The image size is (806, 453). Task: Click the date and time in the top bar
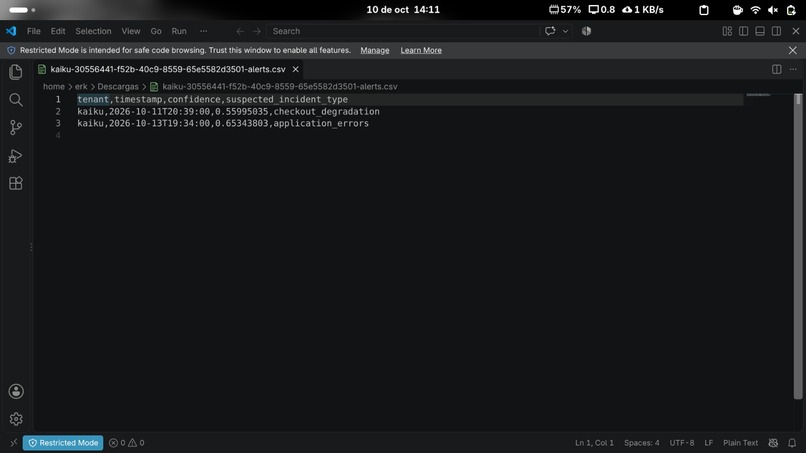[403, 10]
